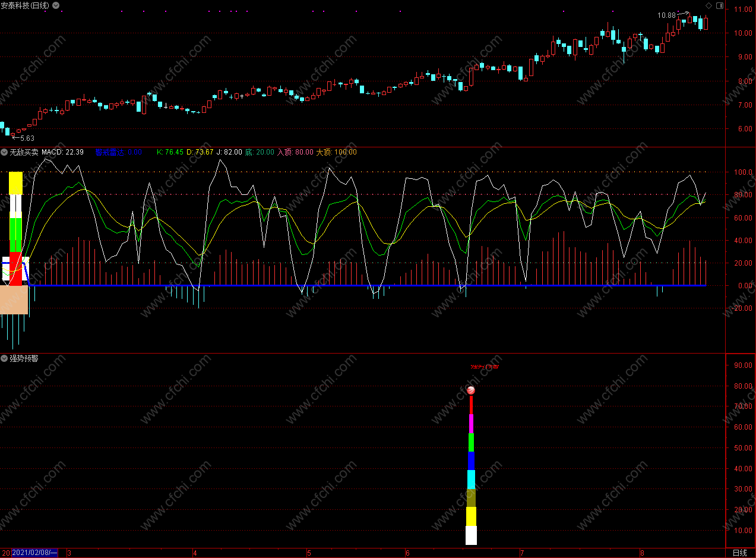756x558 pixels.
Task: Click the red ball signal marker
Action: 471,390
